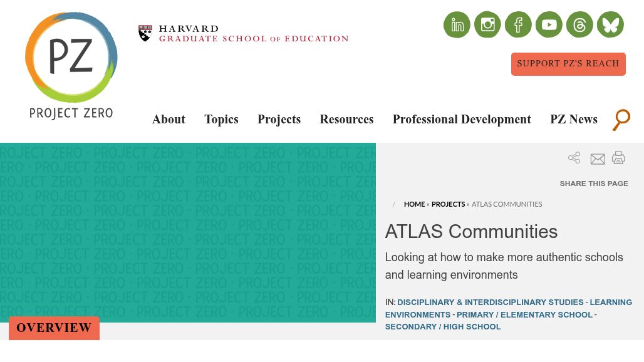Open the Resources menu
This screenshot has height=362, width=644.
click(x=346, y=120)
